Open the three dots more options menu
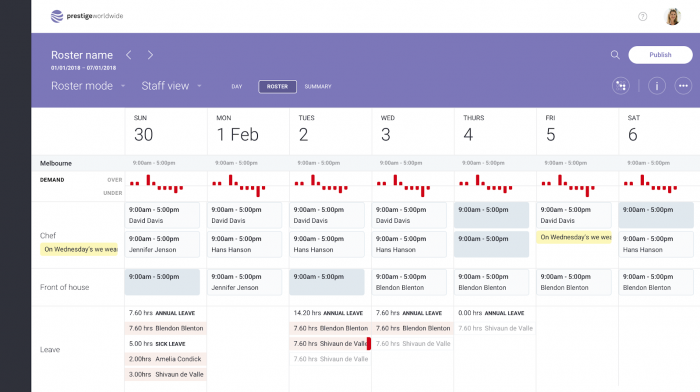This screenshot has height=392, width=700. tap(683, 86)
